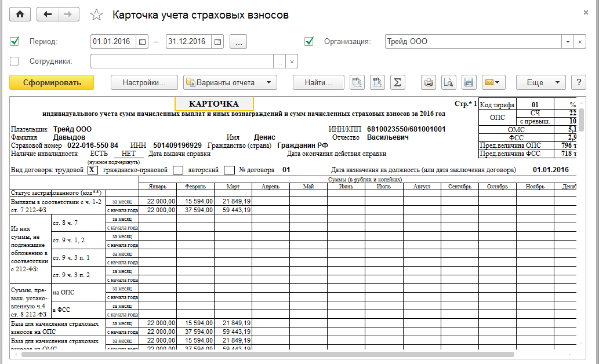Click the Сформировать button

pyautogui.click(x=52, y=82)
